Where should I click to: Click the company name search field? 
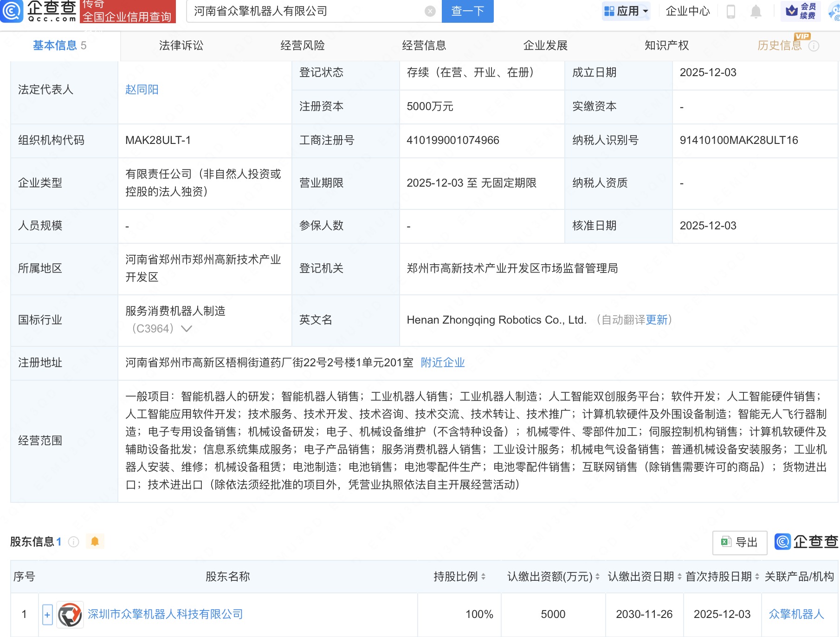click(x=306, y=11)
